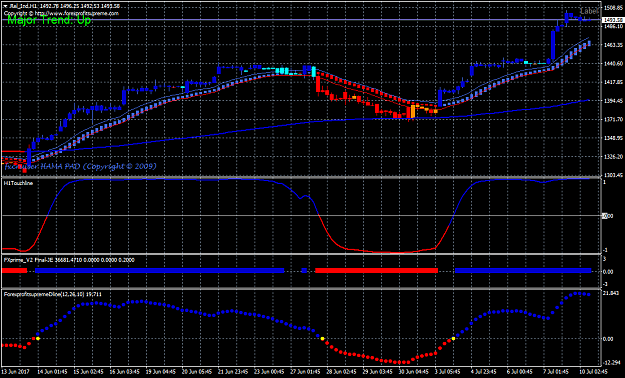Click the large orange candle near 30 Jun
The width and height of the screenshot is (625, 378).
point(413,111)
